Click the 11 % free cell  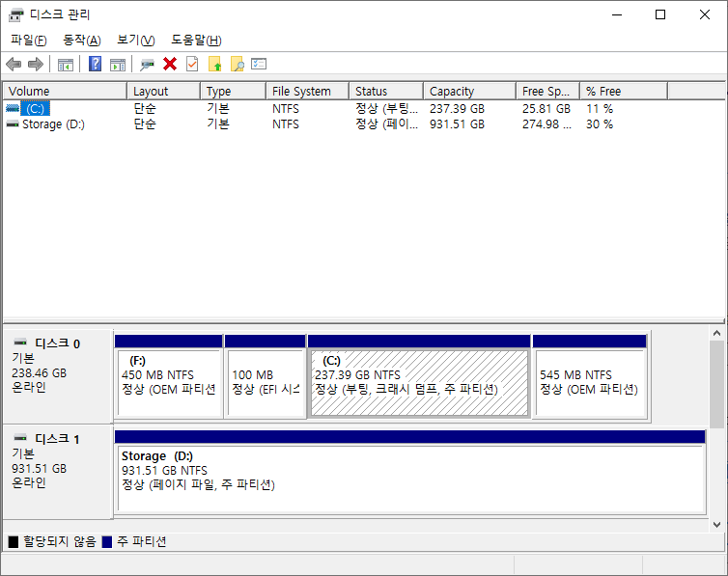point(600,108)
